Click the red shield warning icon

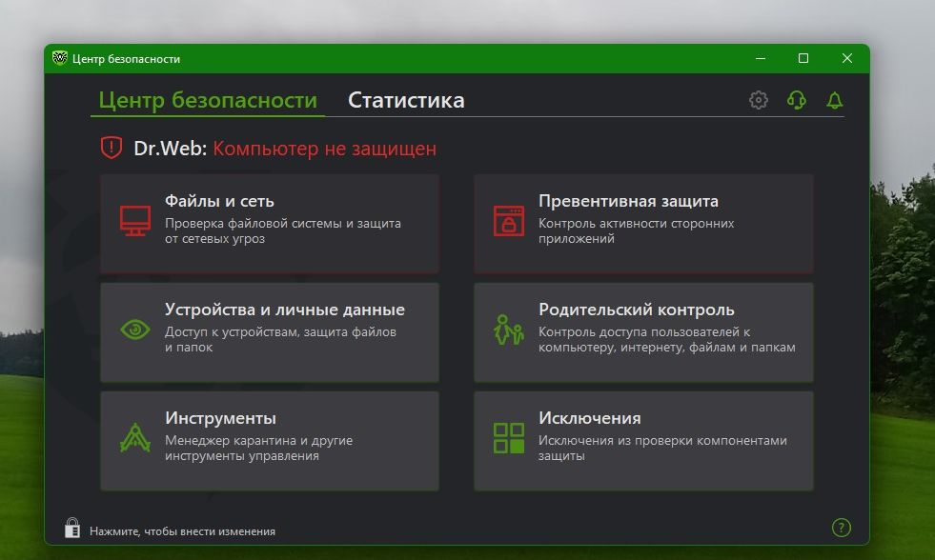(x=111, y=148)
